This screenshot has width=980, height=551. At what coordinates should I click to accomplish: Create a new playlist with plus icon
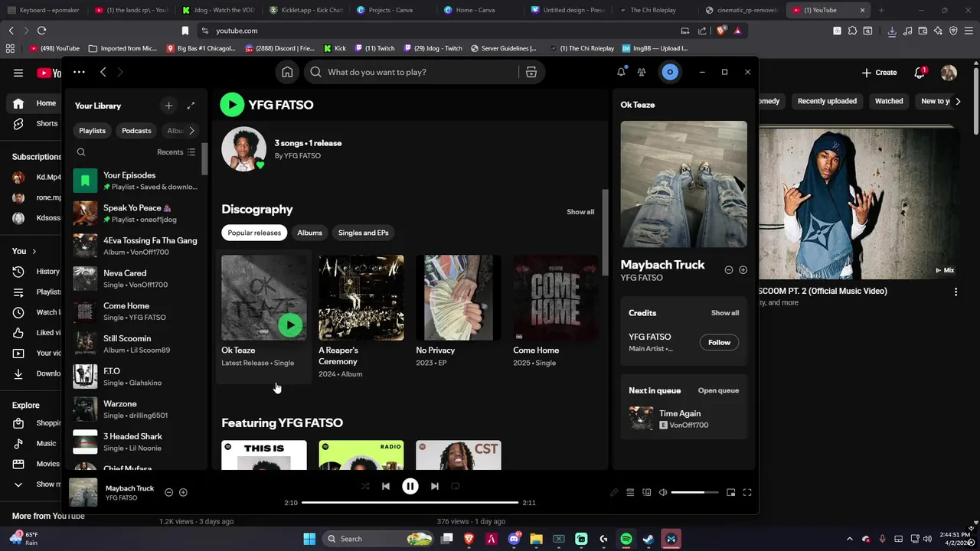click(168, 106)
